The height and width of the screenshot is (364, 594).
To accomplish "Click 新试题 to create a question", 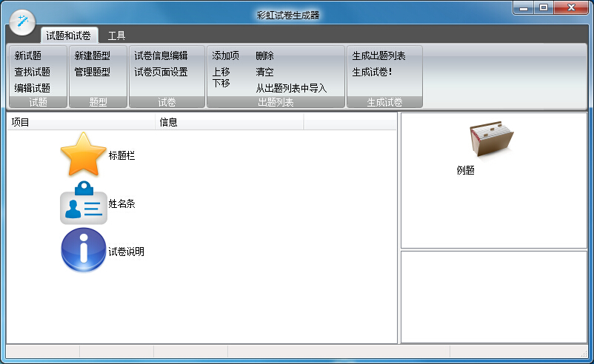I will (x=28, y=56).
